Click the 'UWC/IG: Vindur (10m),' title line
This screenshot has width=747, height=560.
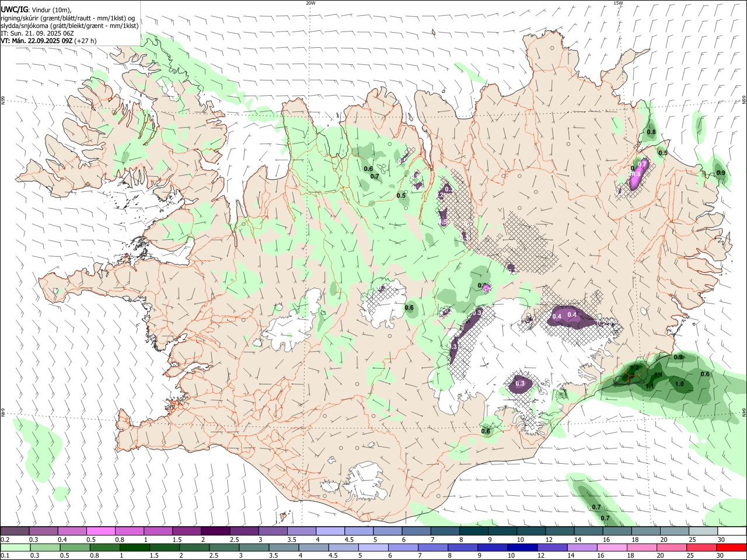tap(36, 10)
